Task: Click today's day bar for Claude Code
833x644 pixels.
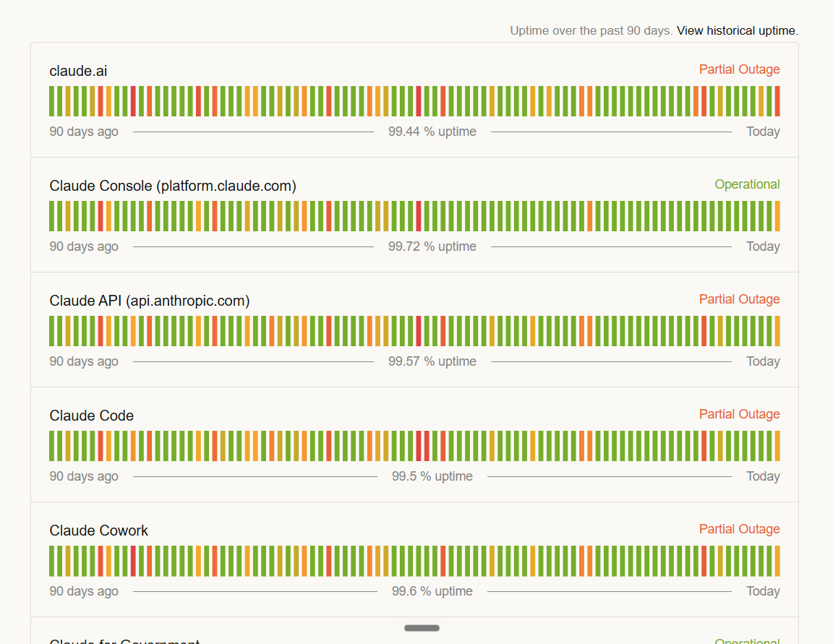Action: pyautogui.click(x=777, y=446)
